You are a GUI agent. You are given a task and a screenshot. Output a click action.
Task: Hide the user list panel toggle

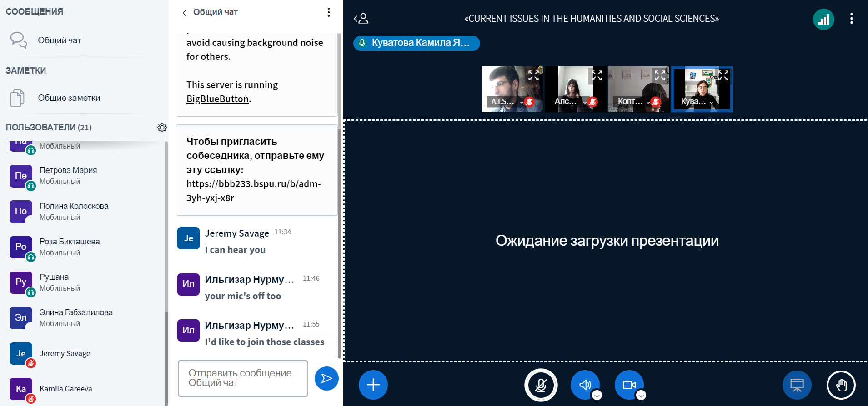pyautogui.click(x=361, y=19)
